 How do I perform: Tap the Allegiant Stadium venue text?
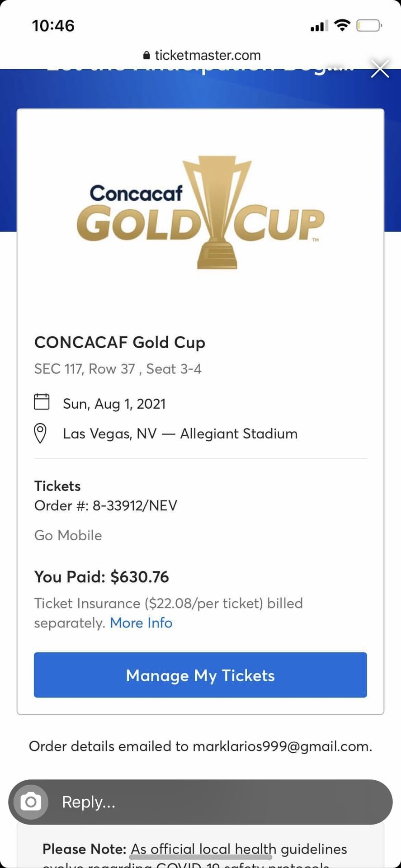pyautogui.click(x=239, y=434)
